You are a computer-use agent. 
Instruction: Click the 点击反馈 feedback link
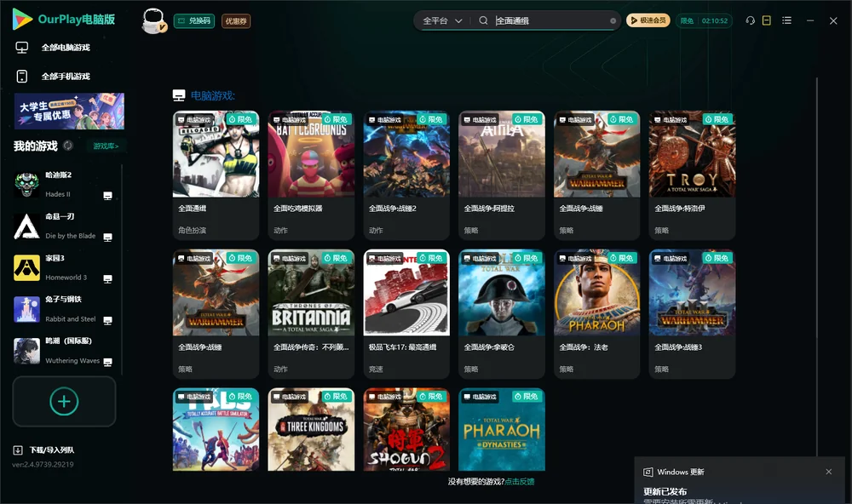click(519, 481)
